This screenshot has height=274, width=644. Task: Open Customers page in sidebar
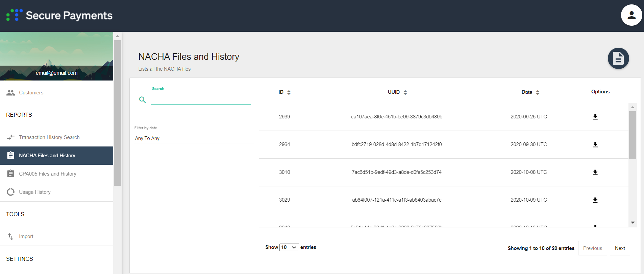pos(56,93)
